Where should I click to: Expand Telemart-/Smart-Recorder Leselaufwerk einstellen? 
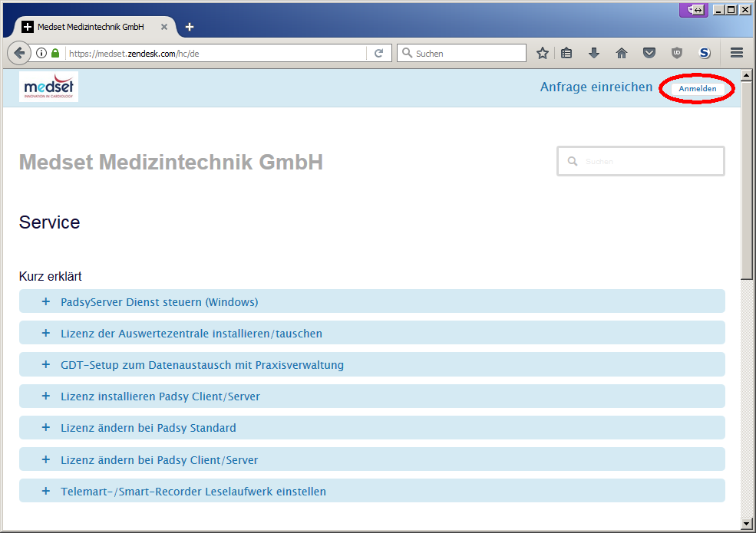(x=193, y=492)
